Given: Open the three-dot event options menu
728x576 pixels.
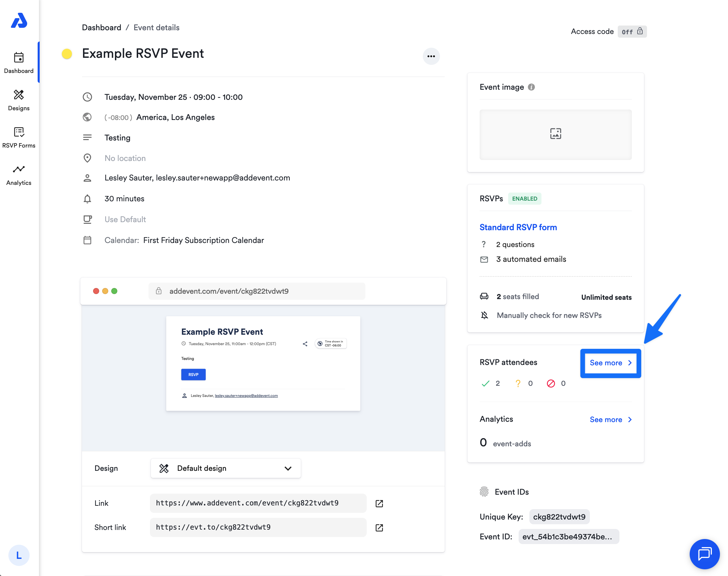Looking at the screenshot, I should tap(431, 56).
